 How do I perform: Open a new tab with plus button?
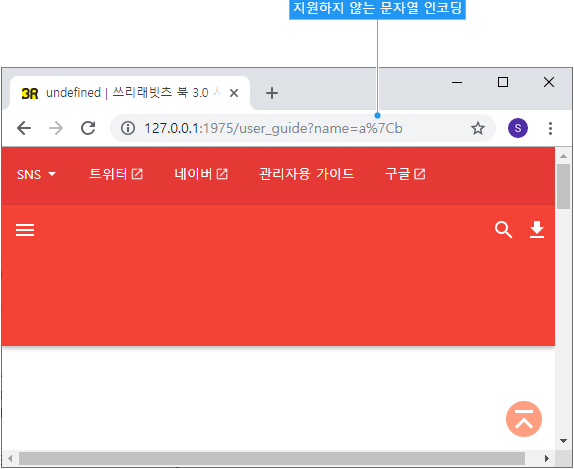tap(272, 93)
